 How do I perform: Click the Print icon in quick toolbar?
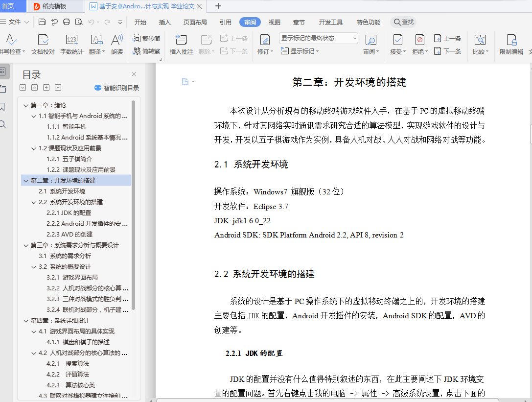click(67, 22)
